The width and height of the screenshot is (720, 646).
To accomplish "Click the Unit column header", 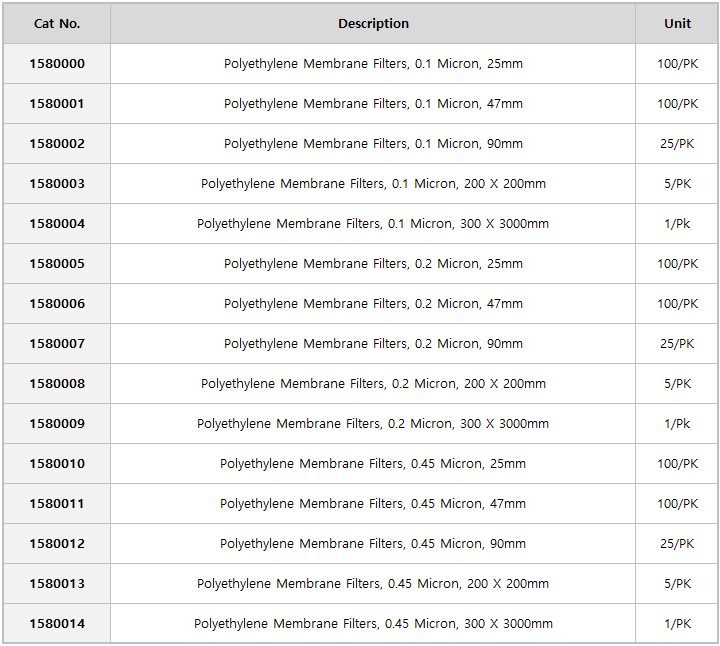I will (677, 24).
